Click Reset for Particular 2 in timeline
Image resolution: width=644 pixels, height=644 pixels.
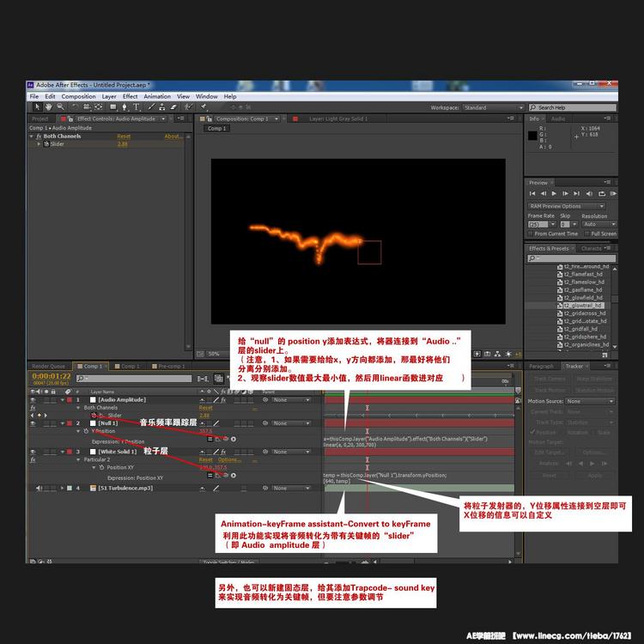tap(206, 459)
